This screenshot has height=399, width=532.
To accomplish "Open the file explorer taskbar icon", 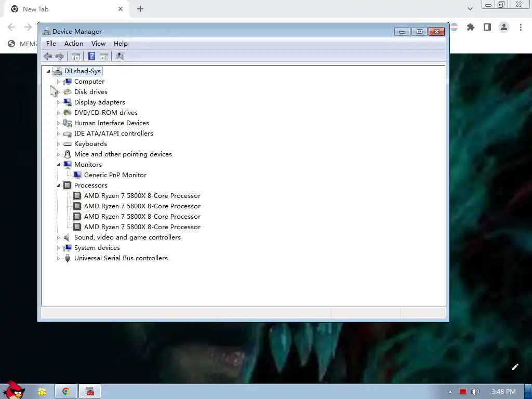I will (x=42, y=392).
